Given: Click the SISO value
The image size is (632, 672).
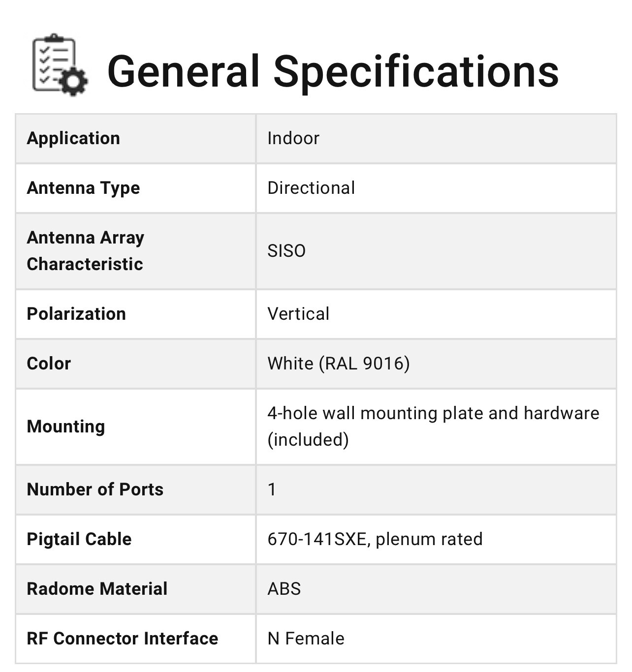Looking at the screenshot, I should pos(286,251).
